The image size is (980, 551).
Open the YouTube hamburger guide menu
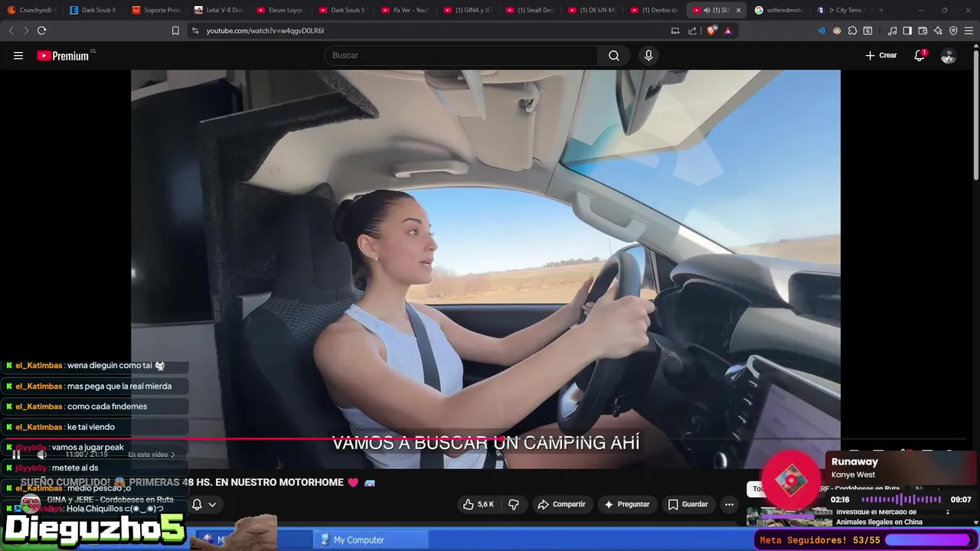coord(18,56)
